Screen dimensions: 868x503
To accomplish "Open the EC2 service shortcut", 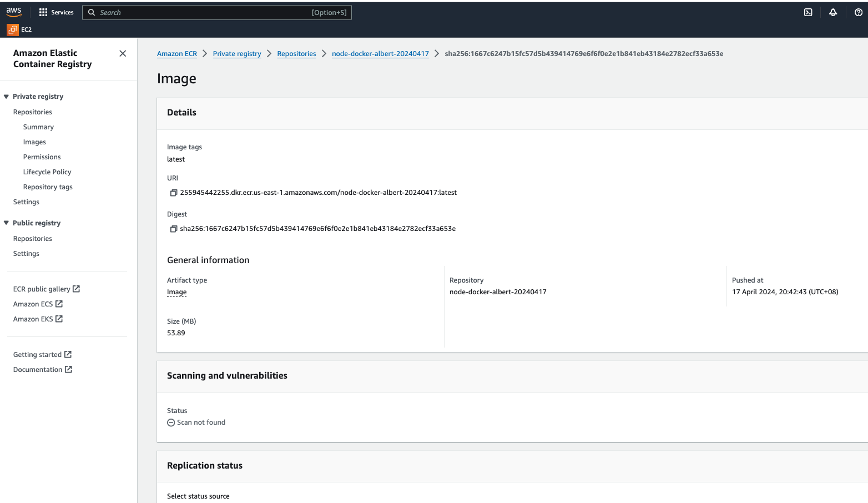I will 19,29.
